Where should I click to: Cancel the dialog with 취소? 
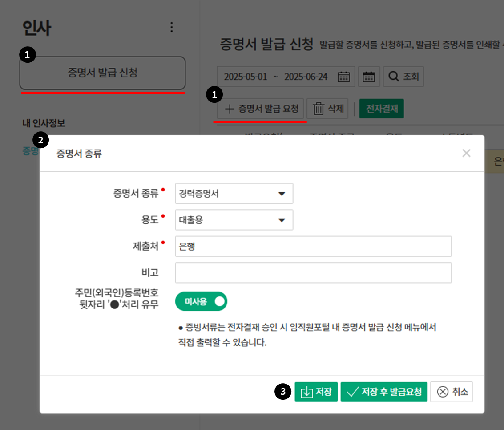[x=452, y=392]
